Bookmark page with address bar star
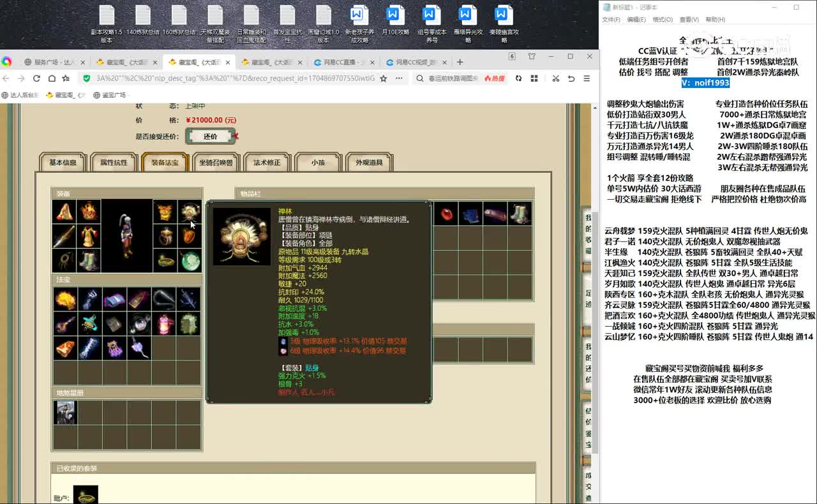The image size is (817, 504). 384,78
